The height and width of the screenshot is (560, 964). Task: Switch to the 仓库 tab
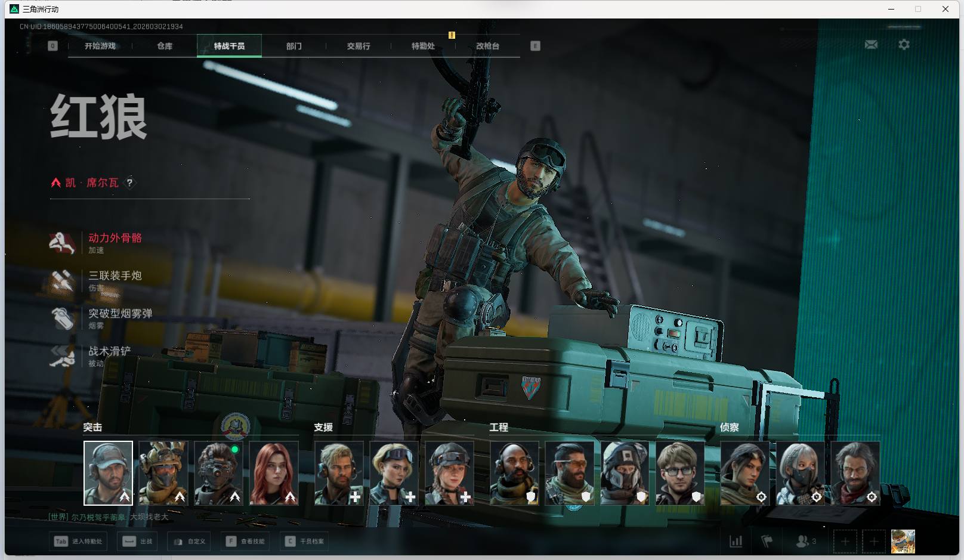pos(165,46)
